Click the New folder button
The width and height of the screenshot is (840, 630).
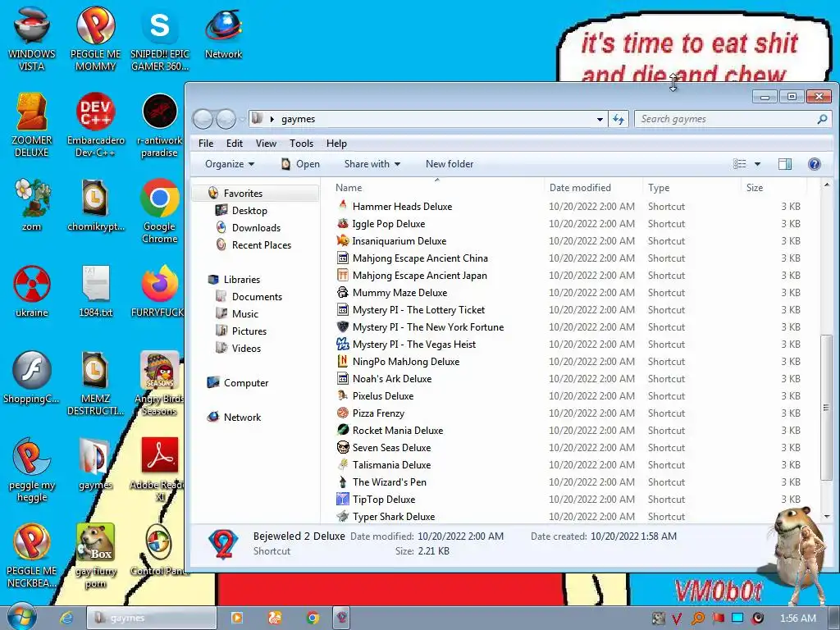click(450, 164)
